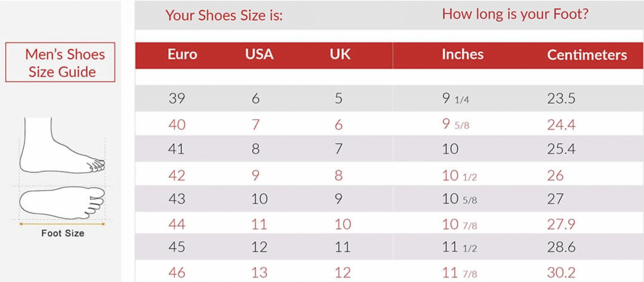Click the Foot Size label
Viewport: 644px width, 282px height.
click(x=63, y=233)
